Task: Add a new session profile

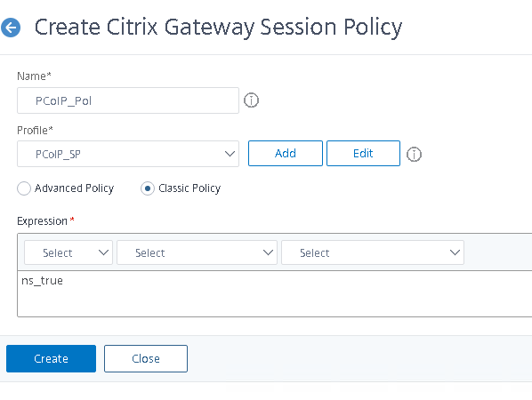Action: (286, 153)
